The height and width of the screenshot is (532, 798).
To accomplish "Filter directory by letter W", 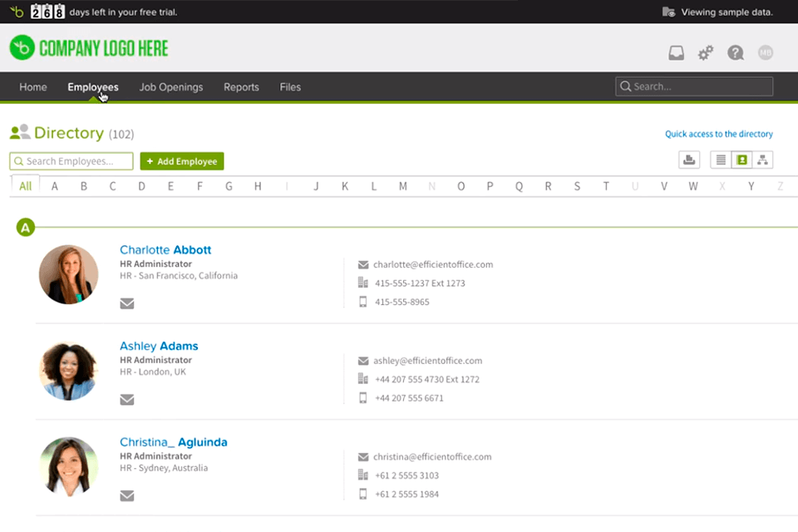I will tap(693, 186).
